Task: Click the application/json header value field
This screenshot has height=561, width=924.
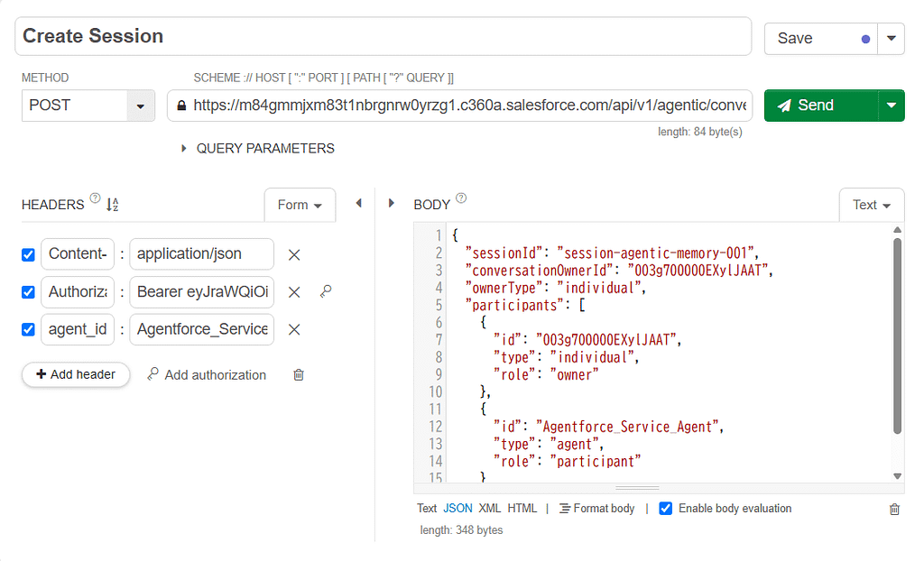Action: tap(202, 254)
